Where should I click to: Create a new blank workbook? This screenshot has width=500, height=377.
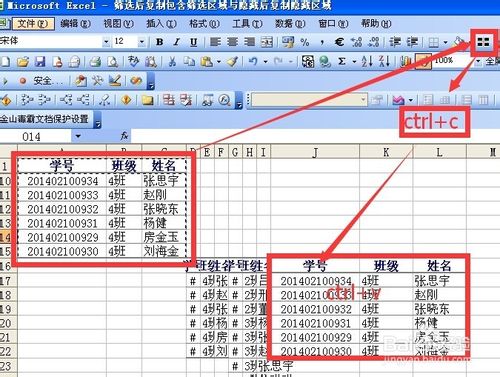tap(5, 62)
